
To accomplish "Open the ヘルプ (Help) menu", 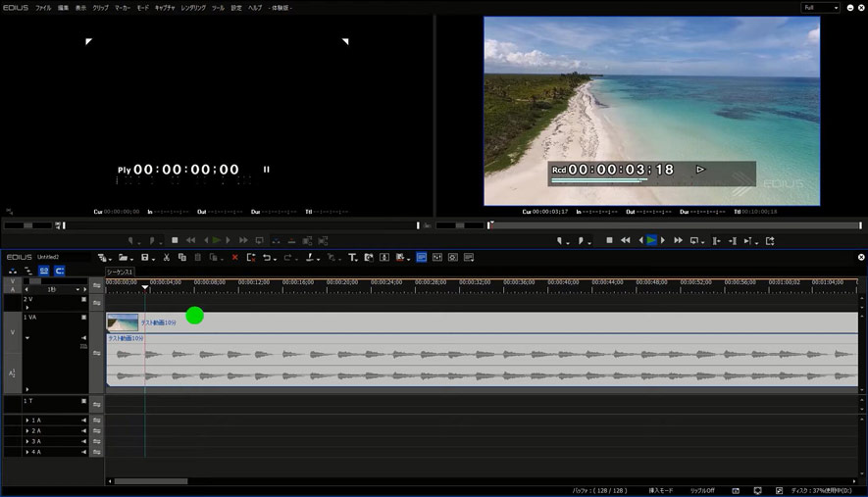I will [x=255, y=8].
